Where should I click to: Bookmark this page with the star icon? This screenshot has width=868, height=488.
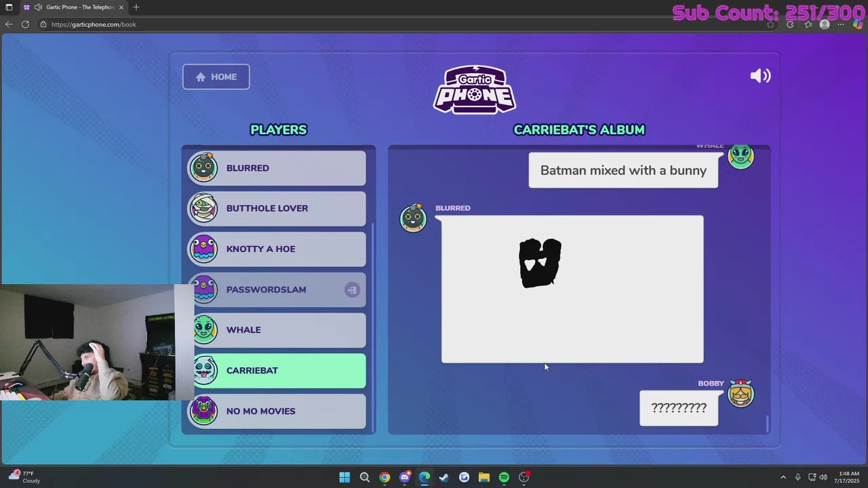pos(770,24)
